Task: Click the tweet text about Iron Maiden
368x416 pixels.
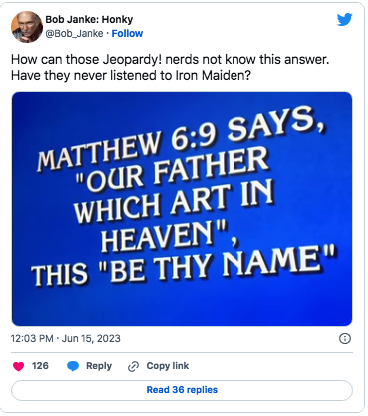Action: pos(170,68)
